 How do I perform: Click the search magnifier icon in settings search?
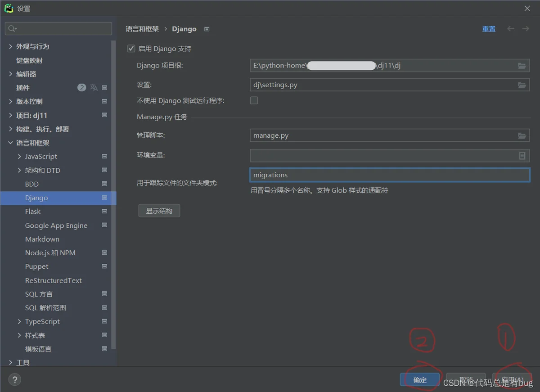tap(12, 29)
